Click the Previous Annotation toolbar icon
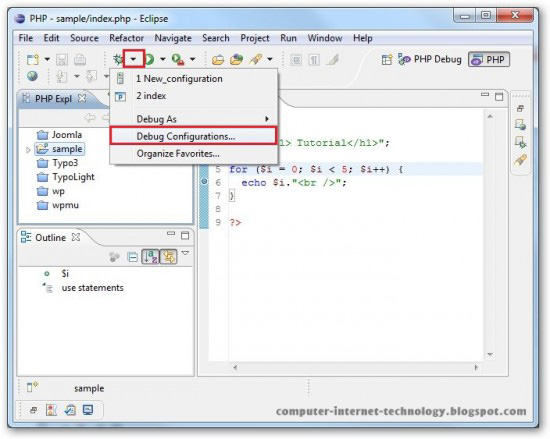 pos(92,76)
